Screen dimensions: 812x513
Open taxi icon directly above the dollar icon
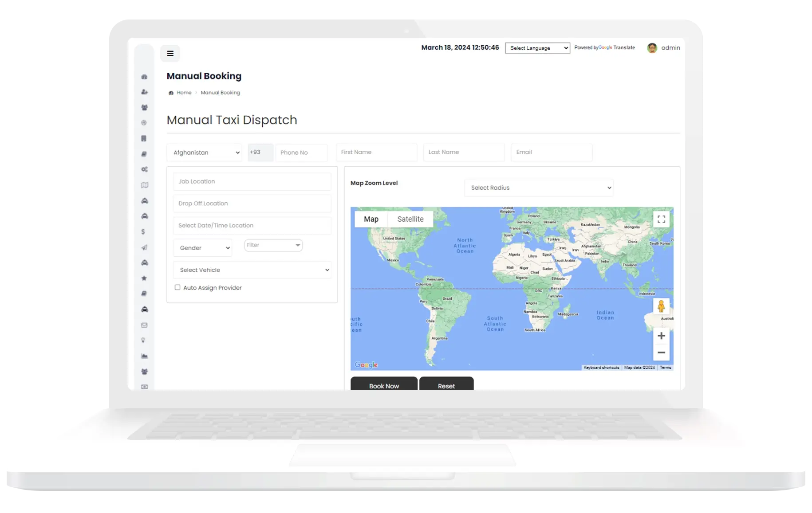click(144, 216)
